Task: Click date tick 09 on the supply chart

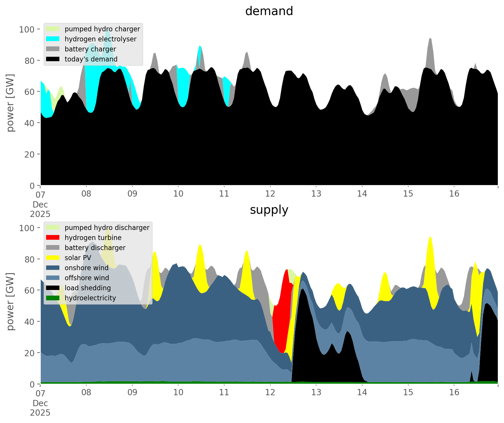Action: [x=132, y=393]
